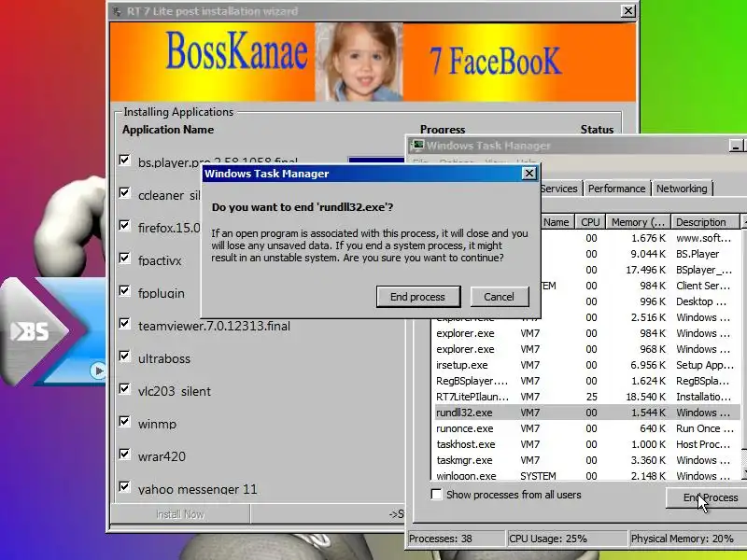747x560 pixels.
Task: Click the BS.Player description cell
Action: (698, 254)
